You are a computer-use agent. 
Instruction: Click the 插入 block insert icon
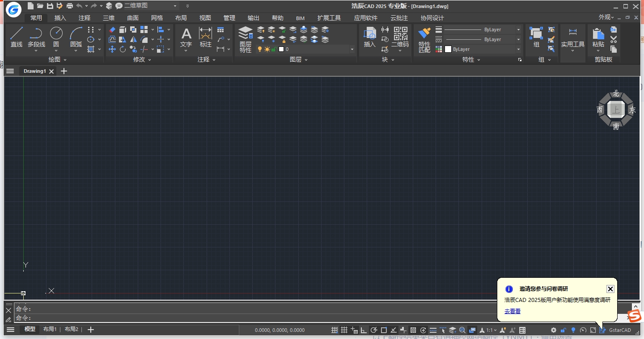(369, 34)
